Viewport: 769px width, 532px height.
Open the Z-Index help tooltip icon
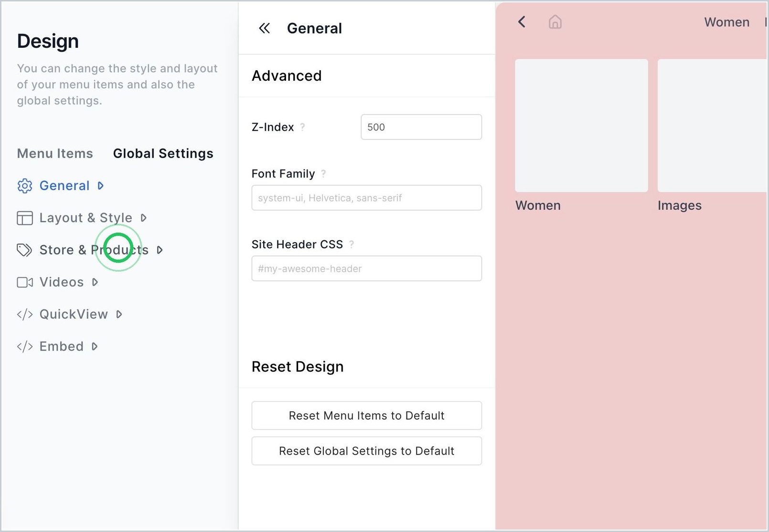coord(302,127)
